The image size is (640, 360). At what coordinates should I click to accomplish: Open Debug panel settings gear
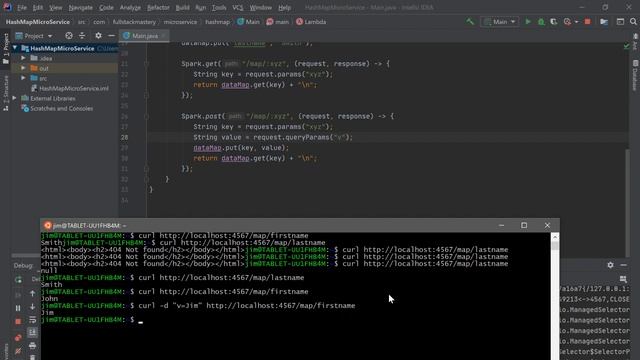[x=610, y=265]
